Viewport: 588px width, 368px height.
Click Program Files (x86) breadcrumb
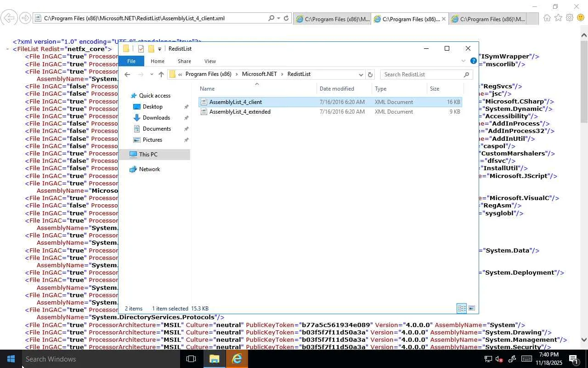[208, 74]
